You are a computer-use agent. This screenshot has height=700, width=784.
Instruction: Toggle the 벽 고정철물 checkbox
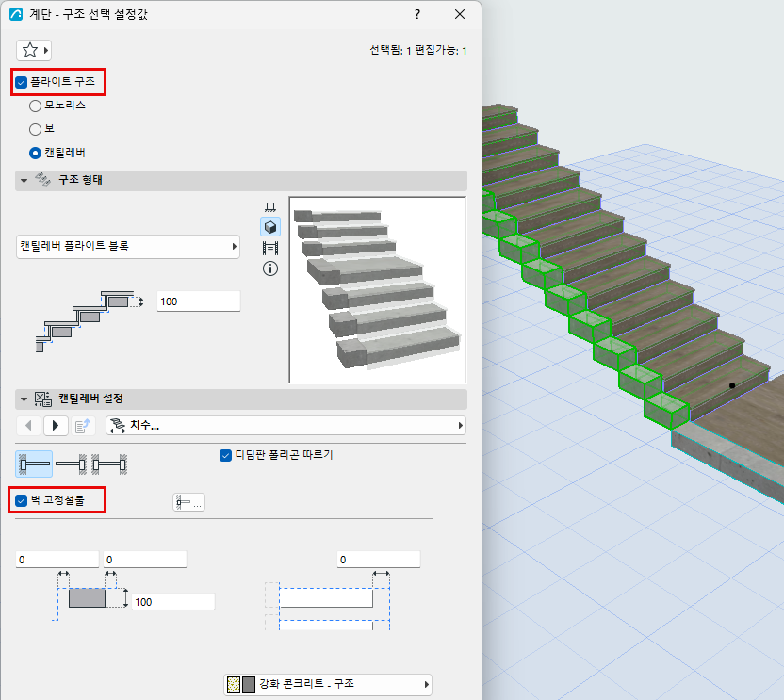(21, 500)
